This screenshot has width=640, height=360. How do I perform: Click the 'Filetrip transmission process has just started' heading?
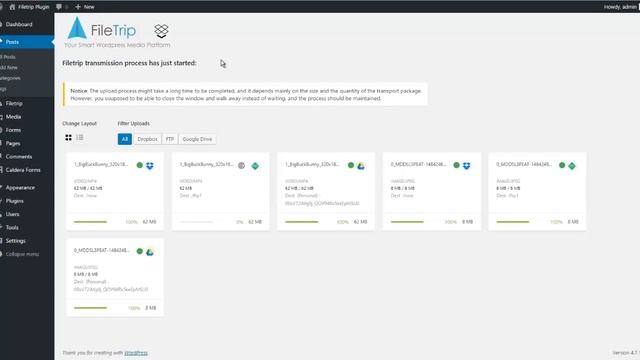(x=129, y=63)
